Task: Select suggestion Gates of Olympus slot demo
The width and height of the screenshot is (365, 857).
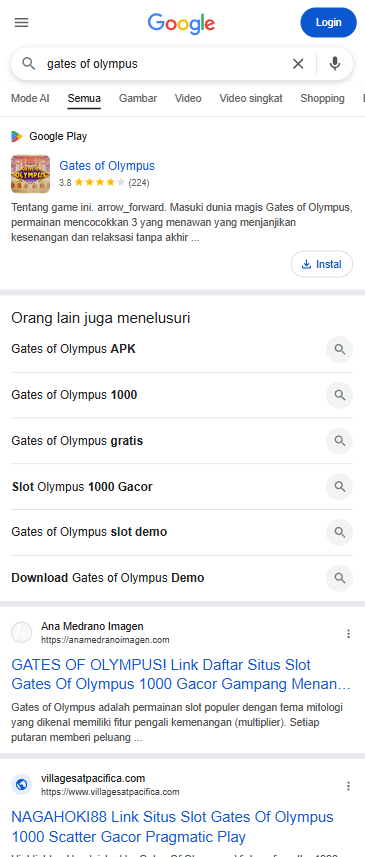Action: point(89,532)
